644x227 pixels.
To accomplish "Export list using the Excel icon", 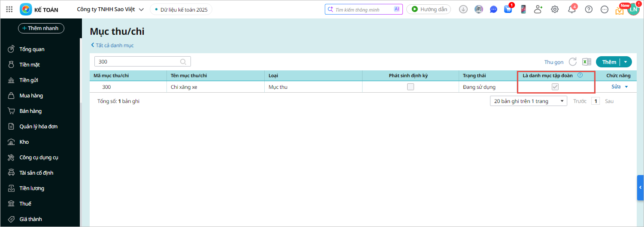I will pyautogui.click(x=587, y=62).
